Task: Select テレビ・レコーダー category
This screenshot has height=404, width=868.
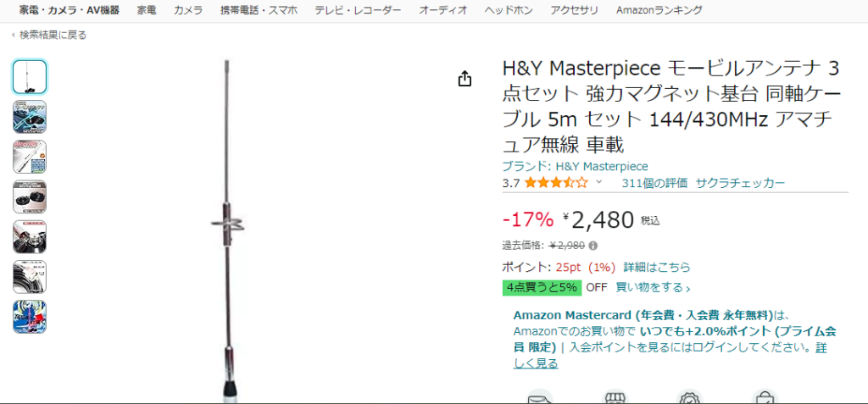Action: (359, 10)
